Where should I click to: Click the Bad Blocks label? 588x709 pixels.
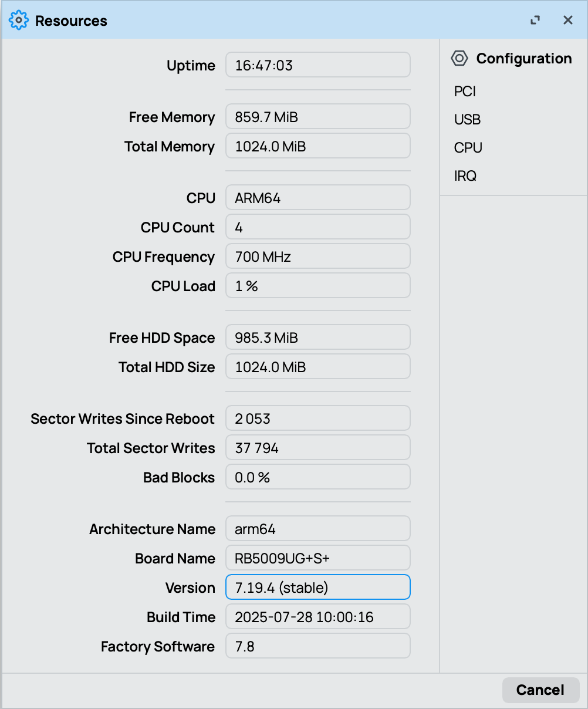[179, 477]
